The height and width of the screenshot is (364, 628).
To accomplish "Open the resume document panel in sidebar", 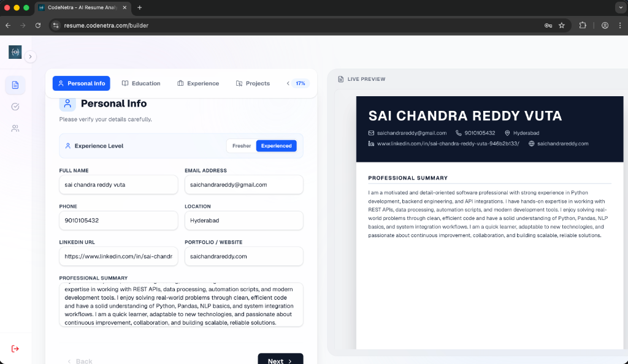I will tap(15, 85).
